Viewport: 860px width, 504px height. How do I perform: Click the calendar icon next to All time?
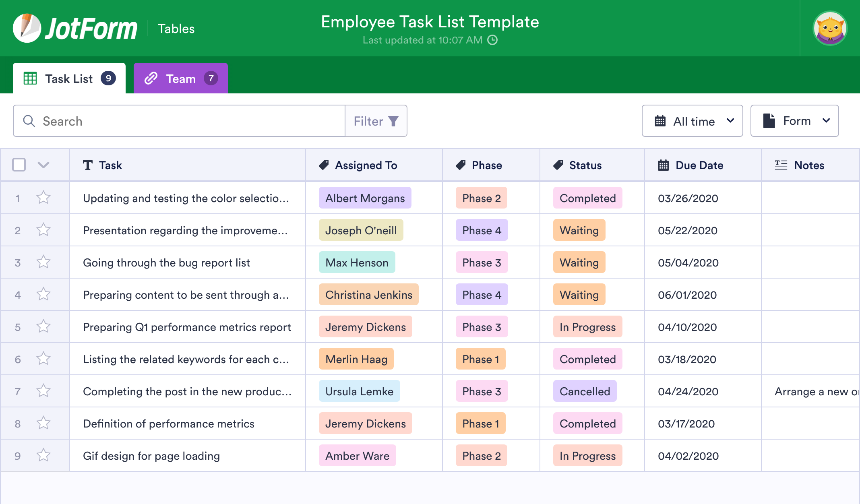[660, 121]
